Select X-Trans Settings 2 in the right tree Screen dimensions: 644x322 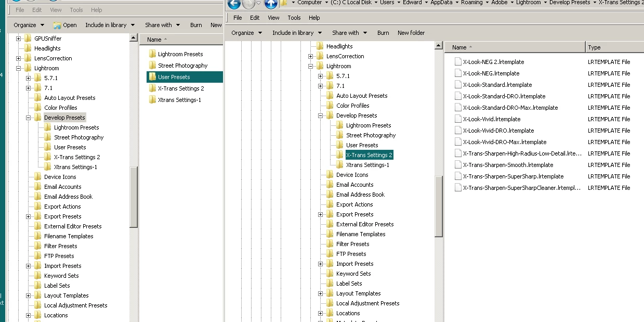[x=369, y=155]
